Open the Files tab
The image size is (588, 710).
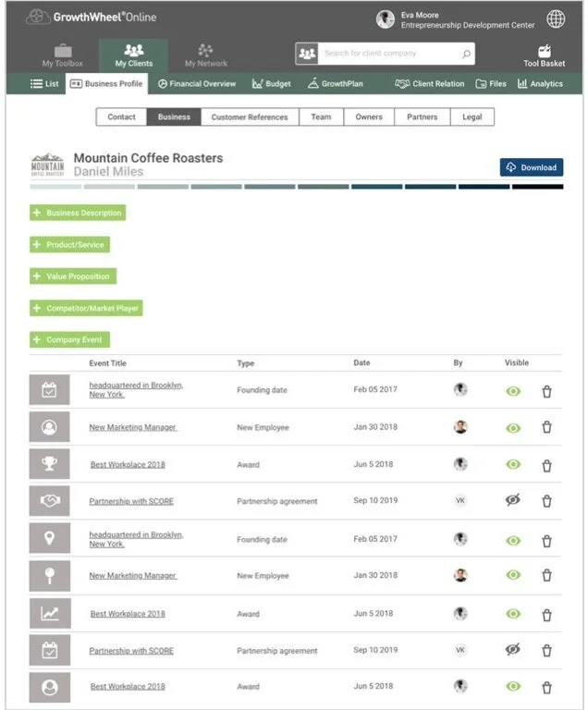491,84
